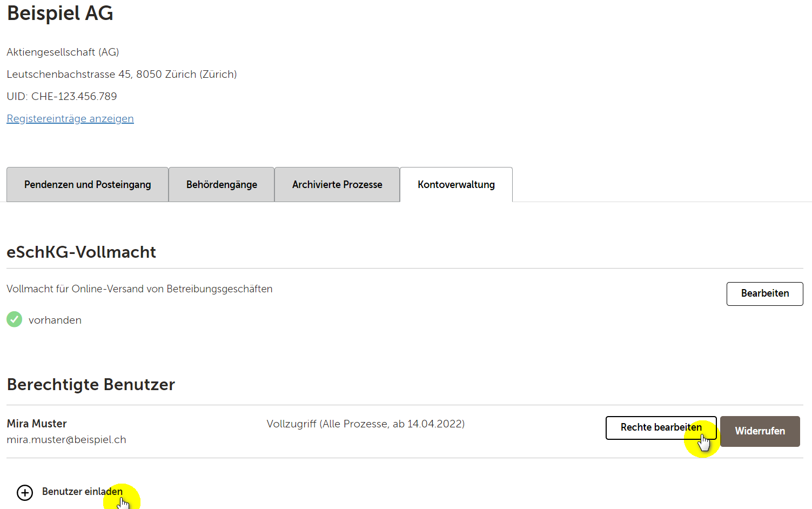This screenshot has height=509, width=812.
Task: Switch to the Pendenzen und Posteingang tab
Action: (87, 184)
